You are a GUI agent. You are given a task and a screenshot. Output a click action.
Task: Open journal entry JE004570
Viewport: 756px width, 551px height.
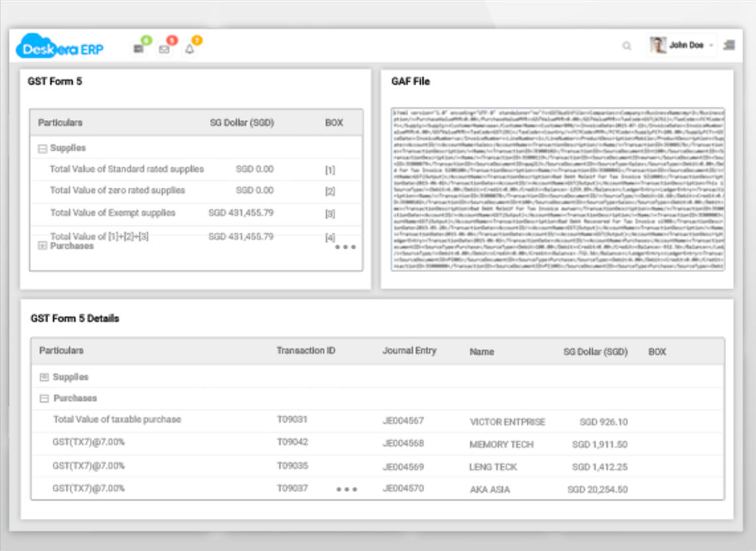point(403,488)
